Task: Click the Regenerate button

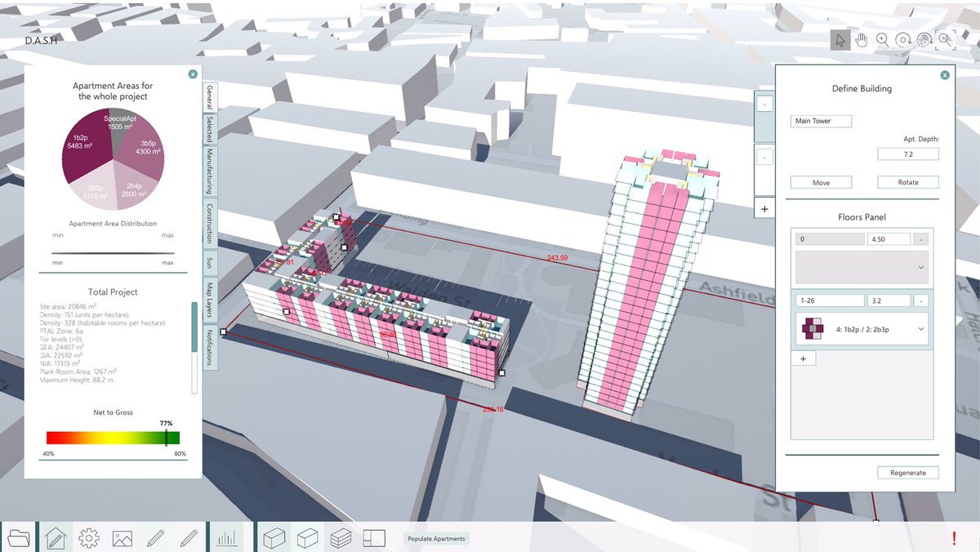Action: coord(908,473)
